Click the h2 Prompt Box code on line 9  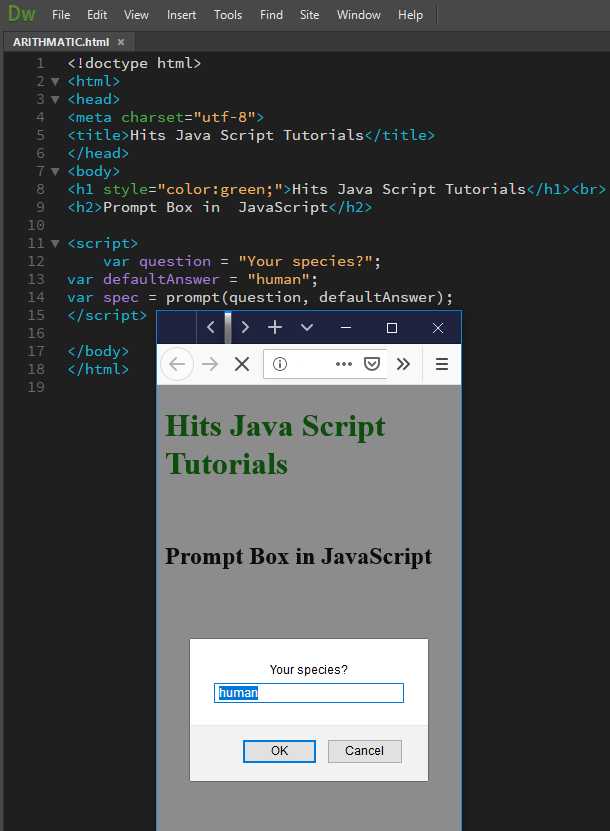click(x=219, y=208)
